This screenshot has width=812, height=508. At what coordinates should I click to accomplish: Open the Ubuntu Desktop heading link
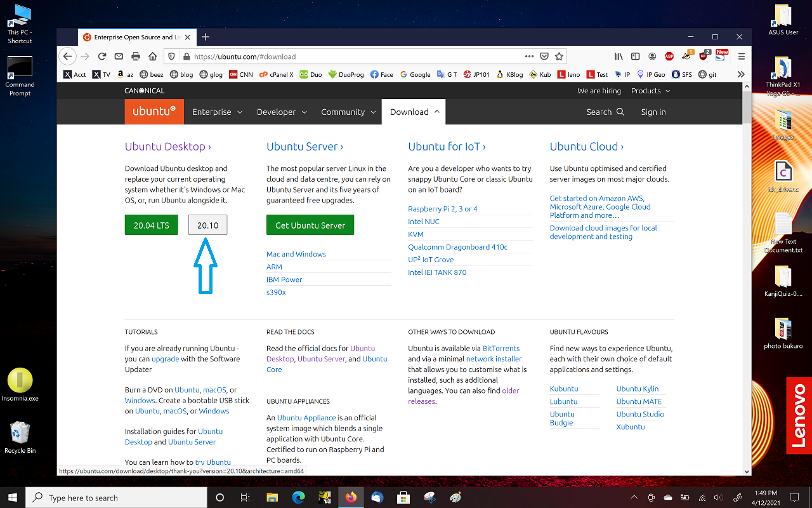[168, 147]
